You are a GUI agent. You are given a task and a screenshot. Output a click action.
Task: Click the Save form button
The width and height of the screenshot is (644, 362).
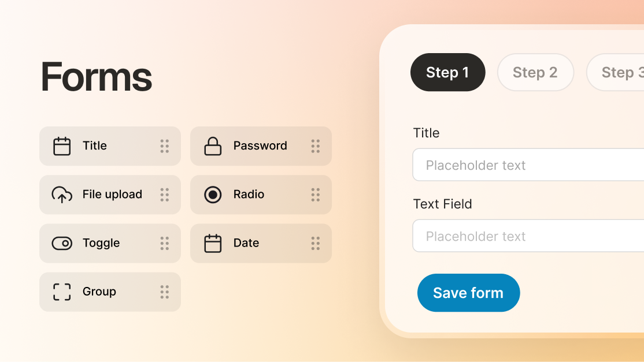[468, 293]
